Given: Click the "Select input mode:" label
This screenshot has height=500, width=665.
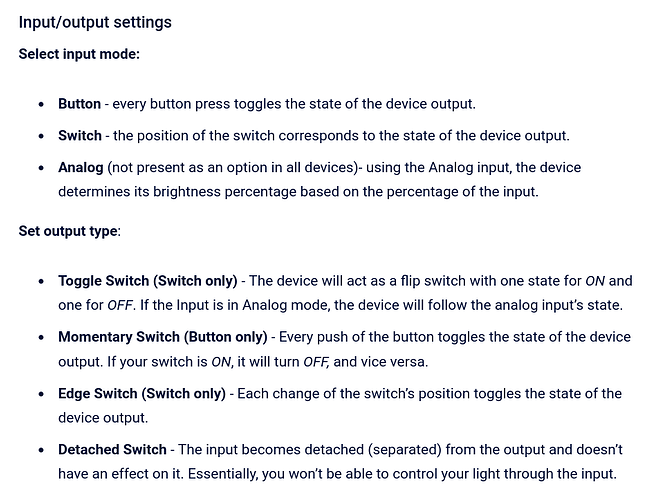Looking at the screenshot, I should click(x=79, y=54).
